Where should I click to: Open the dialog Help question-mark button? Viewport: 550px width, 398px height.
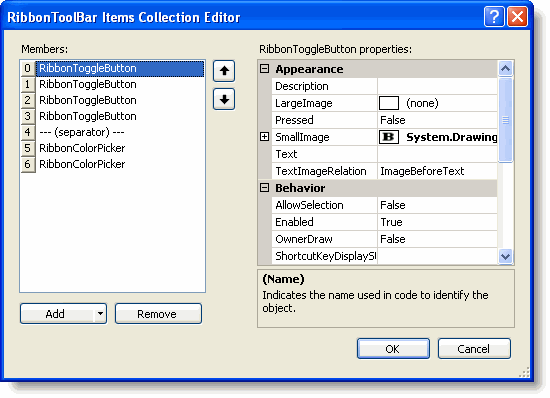click(494, 16)
